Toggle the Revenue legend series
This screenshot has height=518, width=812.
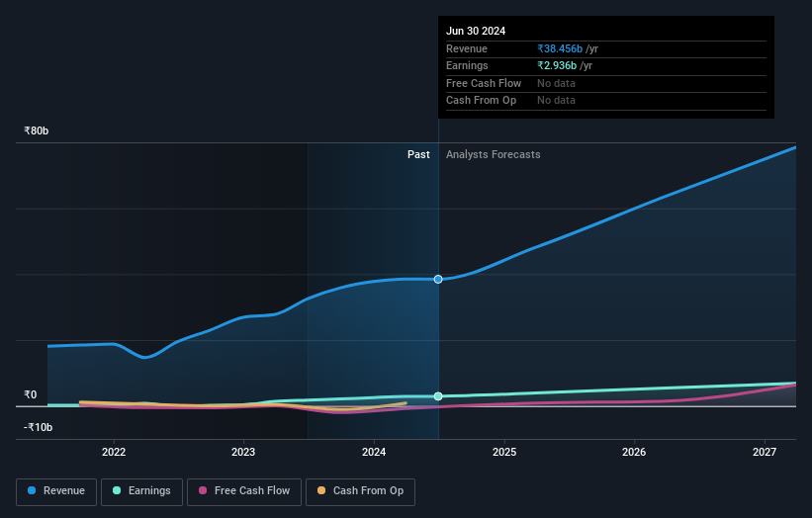(56, 491)
